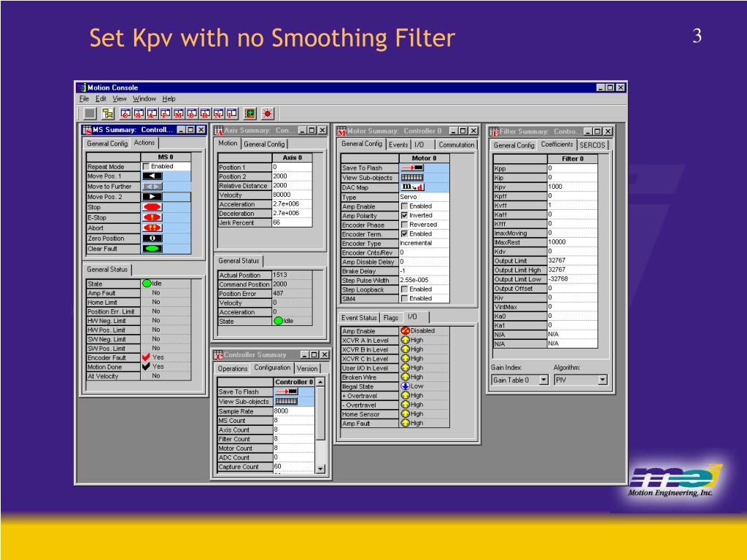Trigger Move Pos. 2 right-arrow action
Viewport: 747px width, 560px height.
(x=152, y=197)
